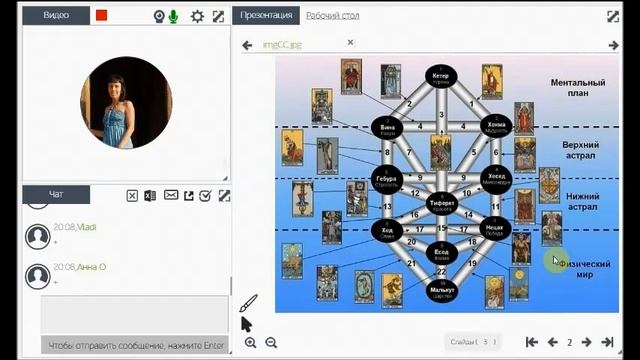
Task: Expand the presentation panel to fullscreen
Action: coord(613,16)
